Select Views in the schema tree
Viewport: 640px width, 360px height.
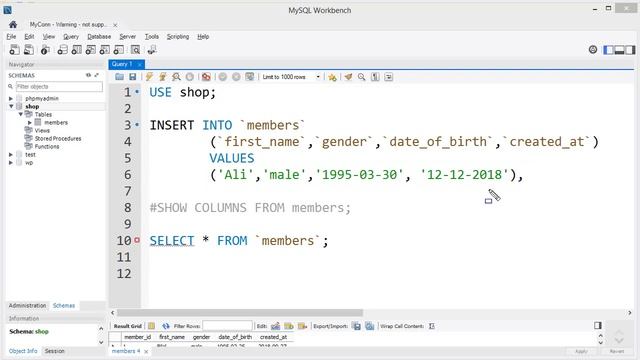pos(42,131)
